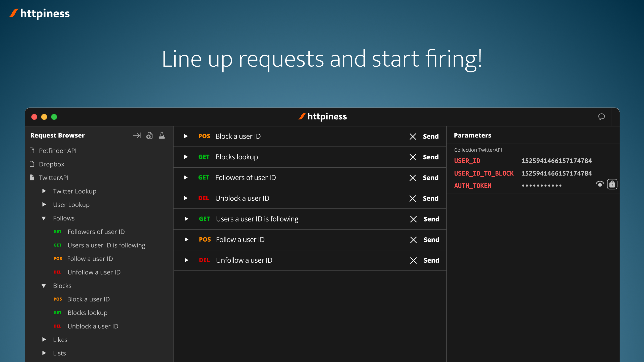Click the httpiness logo in the window title bar

(322, 117)
